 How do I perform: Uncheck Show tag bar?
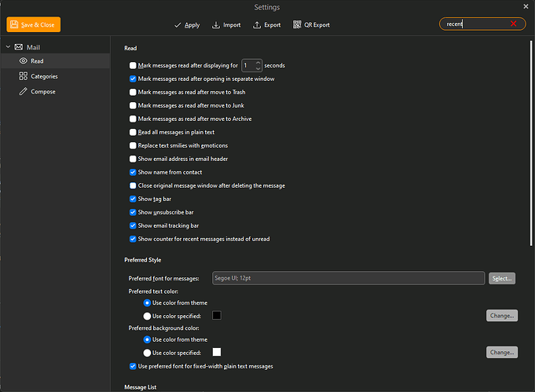tap(133, 199)
